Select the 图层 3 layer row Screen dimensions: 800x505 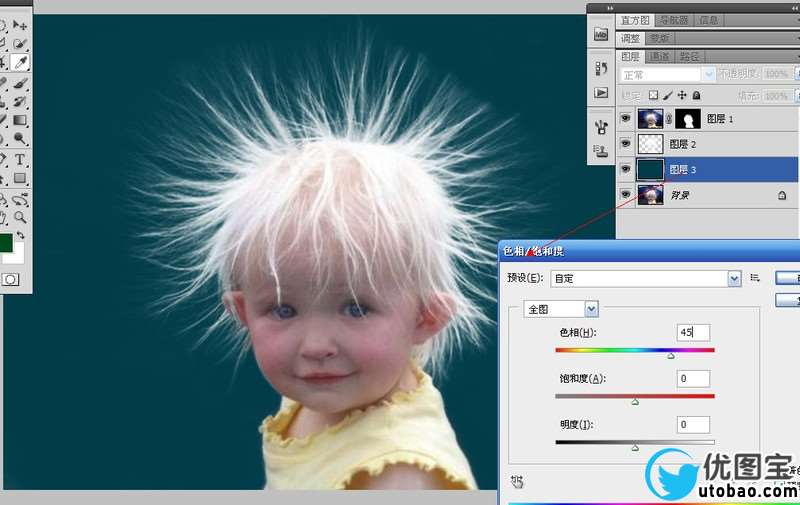tap(707, 169)
